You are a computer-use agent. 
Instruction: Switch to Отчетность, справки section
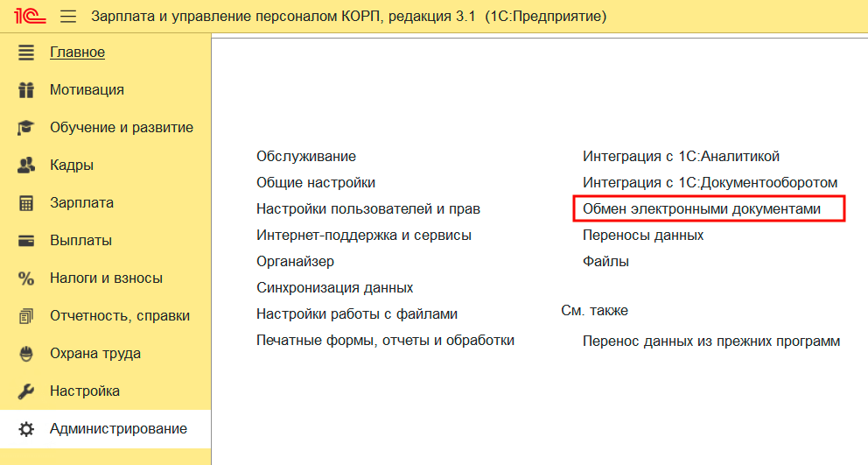point(119,315)
